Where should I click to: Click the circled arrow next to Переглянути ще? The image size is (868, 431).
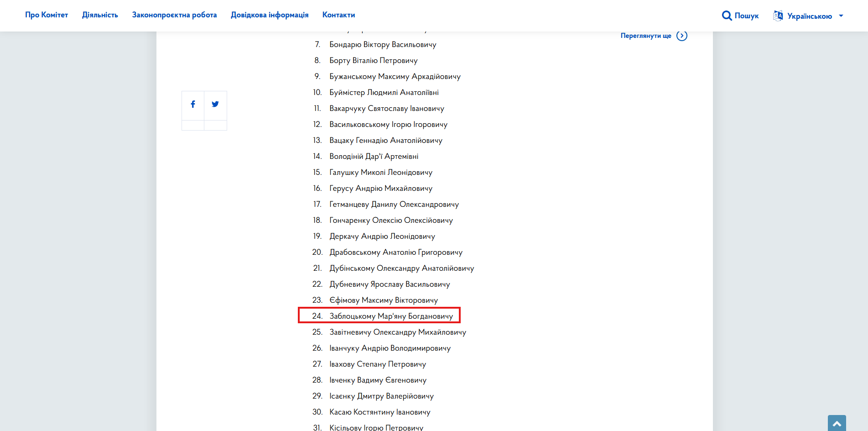[682, 36]
